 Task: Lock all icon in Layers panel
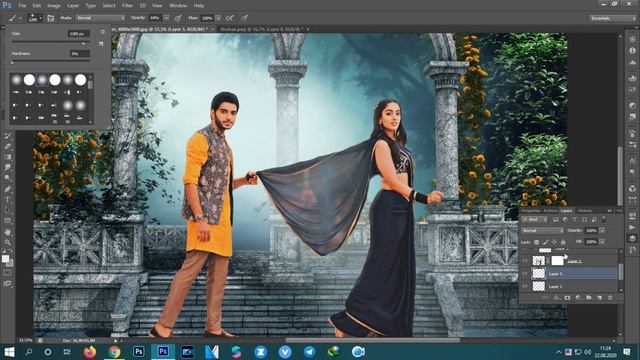[x=563, y=242]
